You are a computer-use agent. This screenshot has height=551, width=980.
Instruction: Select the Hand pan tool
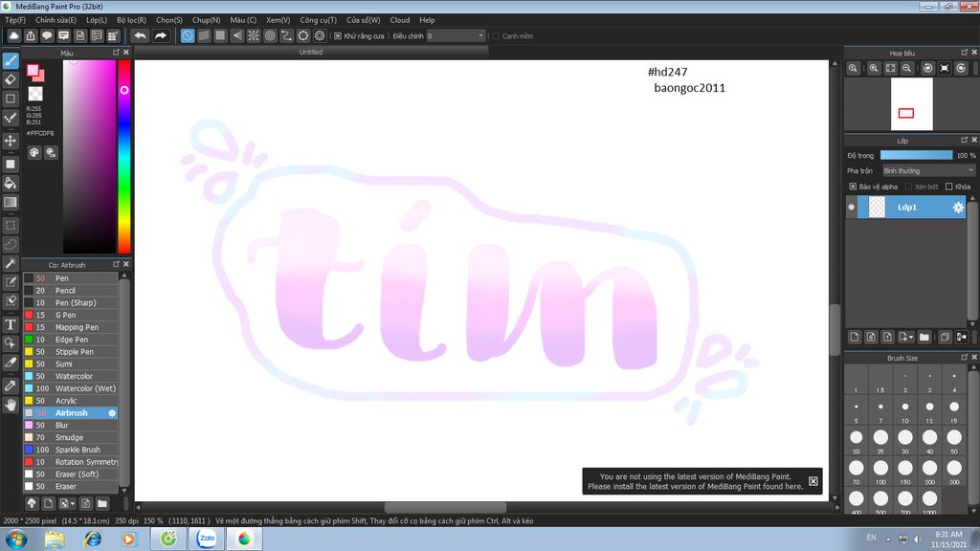(x=11, y=405)
